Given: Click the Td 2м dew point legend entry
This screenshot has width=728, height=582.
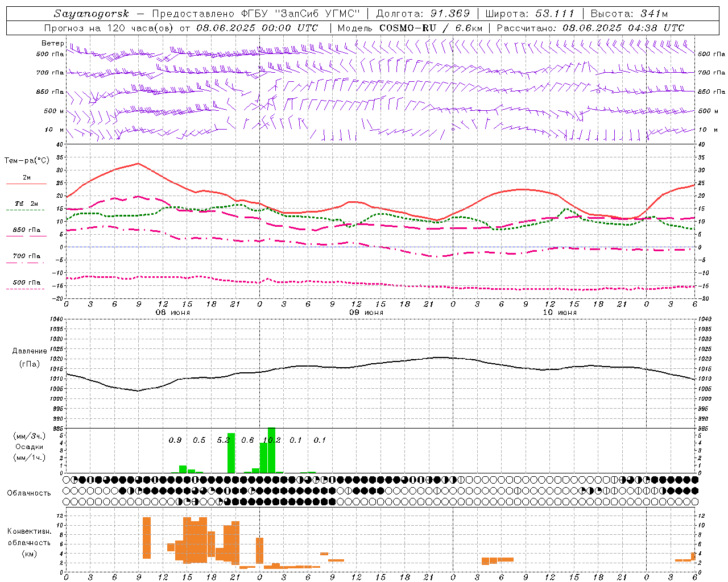Looking at the screenshot, I should [x=26, y=203].
